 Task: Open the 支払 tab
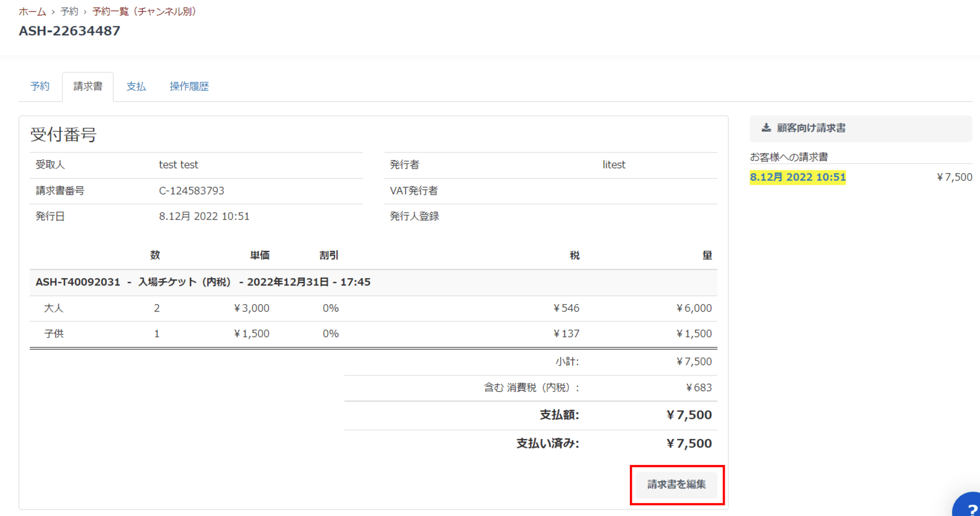point(136,86)
